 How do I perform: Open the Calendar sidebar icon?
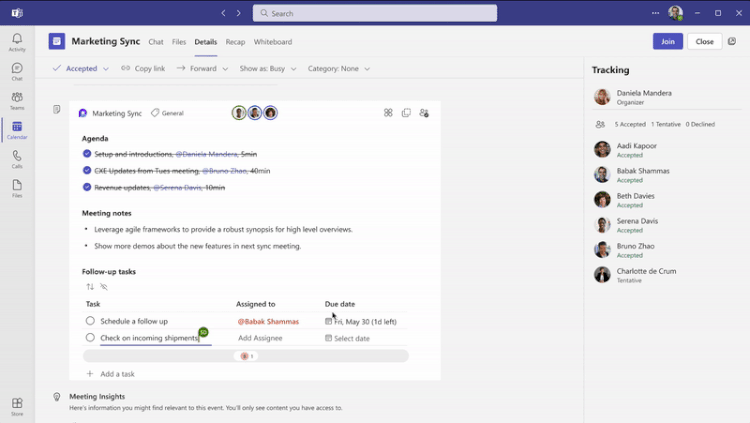[17, 130]
